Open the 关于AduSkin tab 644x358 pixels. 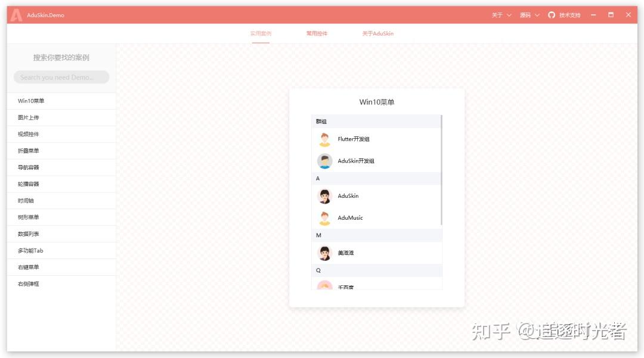click(x=376, y=34)
